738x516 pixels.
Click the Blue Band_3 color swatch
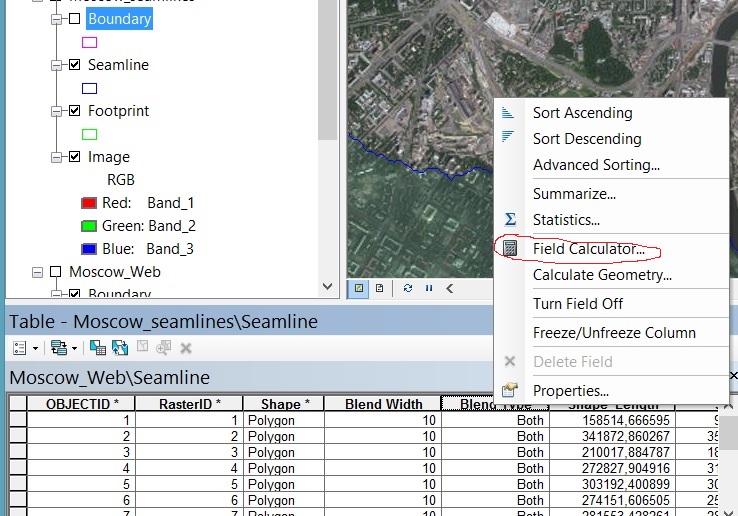click(89, 249)
